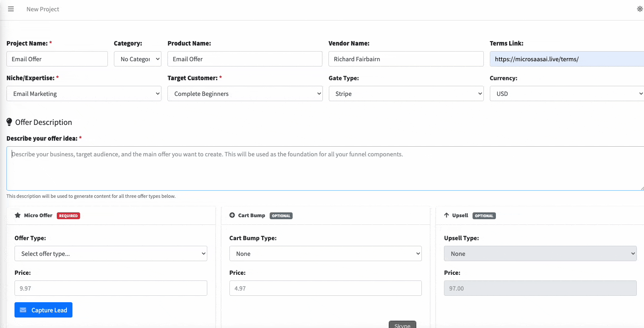Click the lightbulb Offer Description icon
The image size is (644, 328).
9,122
